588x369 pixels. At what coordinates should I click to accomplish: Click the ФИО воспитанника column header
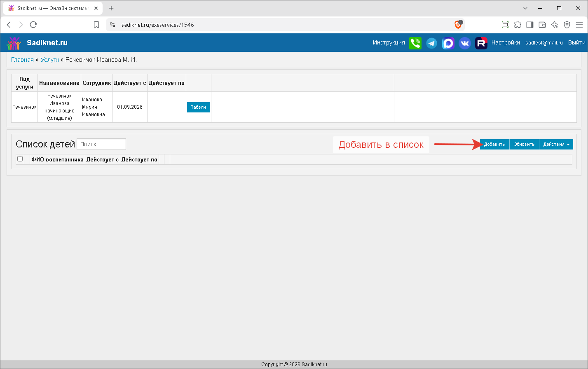pyautogui.click(x=58, y=159)
